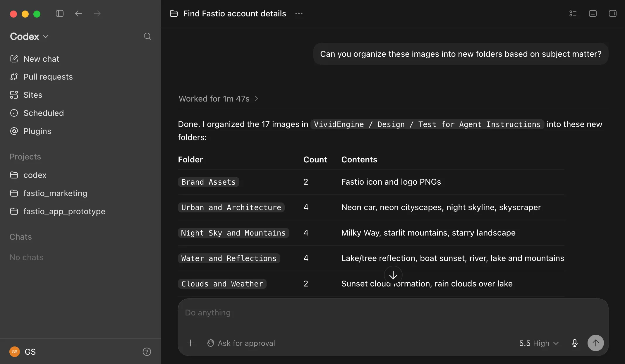Open the task list icon in header
Viewport: 625px width, 364px height.
[x=573, y=13]
